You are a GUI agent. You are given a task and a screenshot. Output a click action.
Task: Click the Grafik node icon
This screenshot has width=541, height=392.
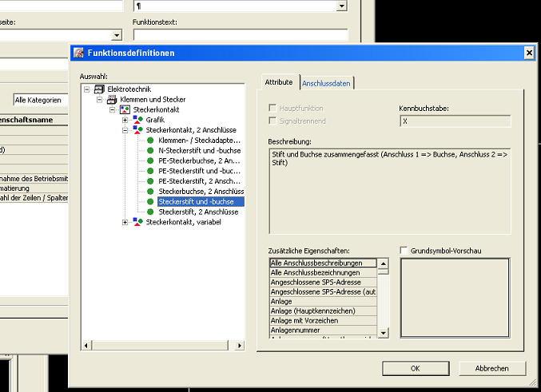pos(138,120)
